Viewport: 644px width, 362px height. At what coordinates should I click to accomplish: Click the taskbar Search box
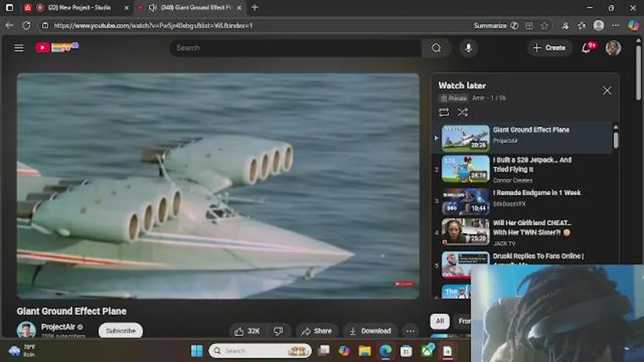click(260, 350)
